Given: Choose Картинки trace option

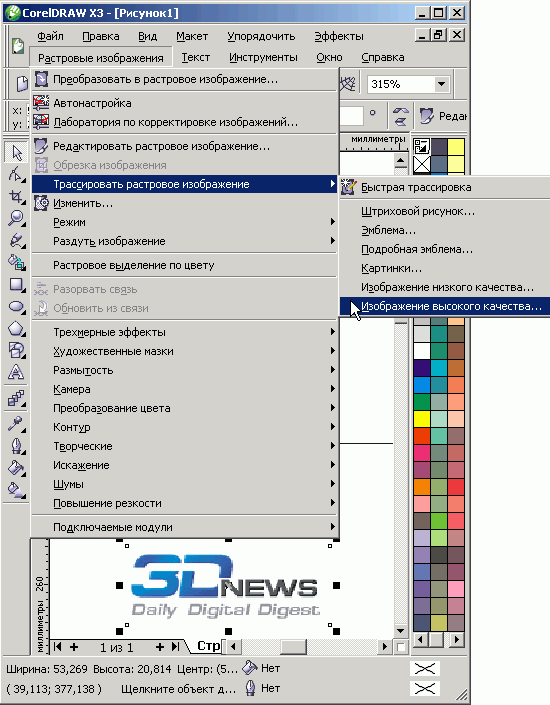Looking at the screenshot, I should (x=444, y=268).
